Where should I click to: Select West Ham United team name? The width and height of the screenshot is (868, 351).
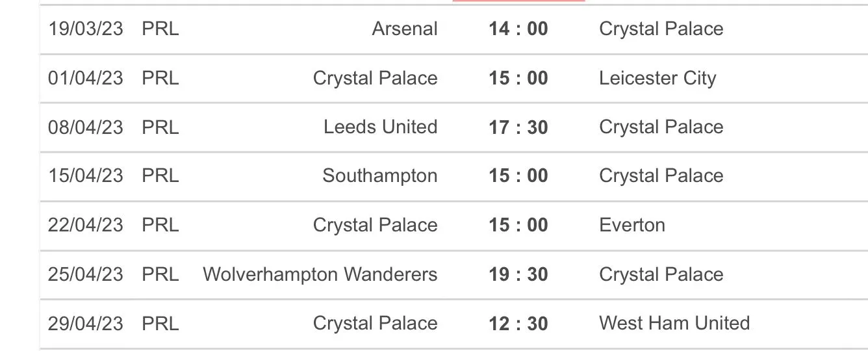pyautogui.click(x=674, y=323)
